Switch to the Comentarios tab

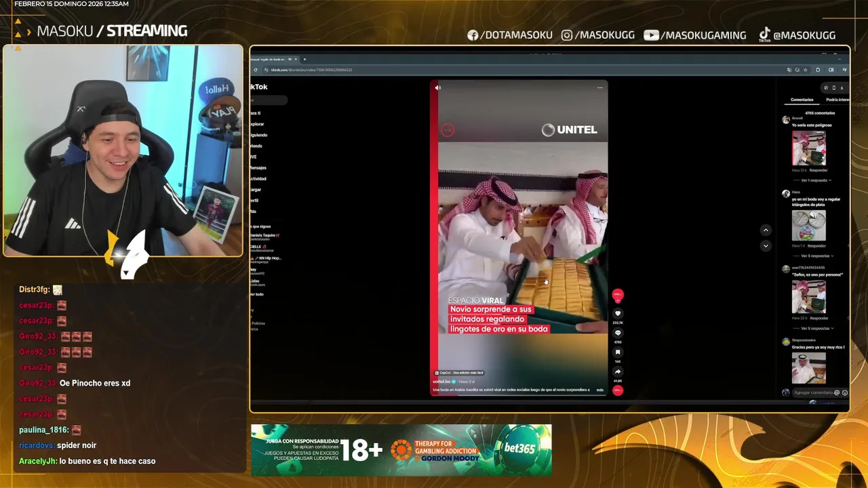(x=802, y=100)
